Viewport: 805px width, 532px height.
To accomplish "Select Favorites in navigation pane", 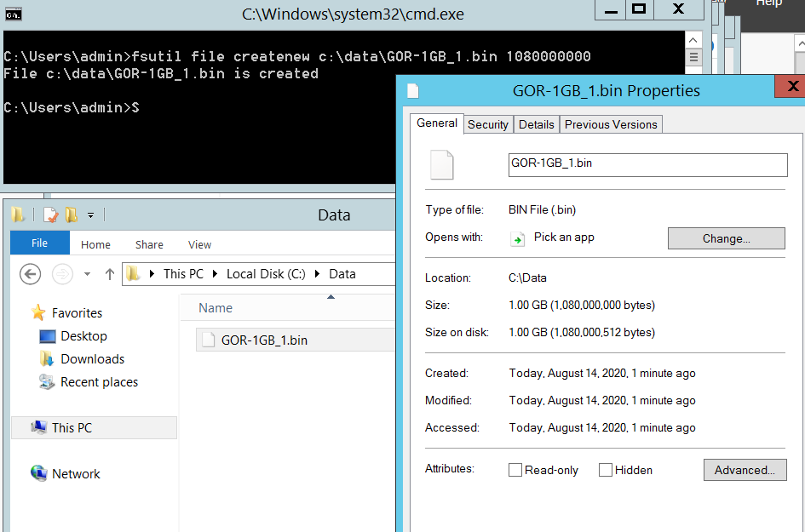I will coord(77,313).
